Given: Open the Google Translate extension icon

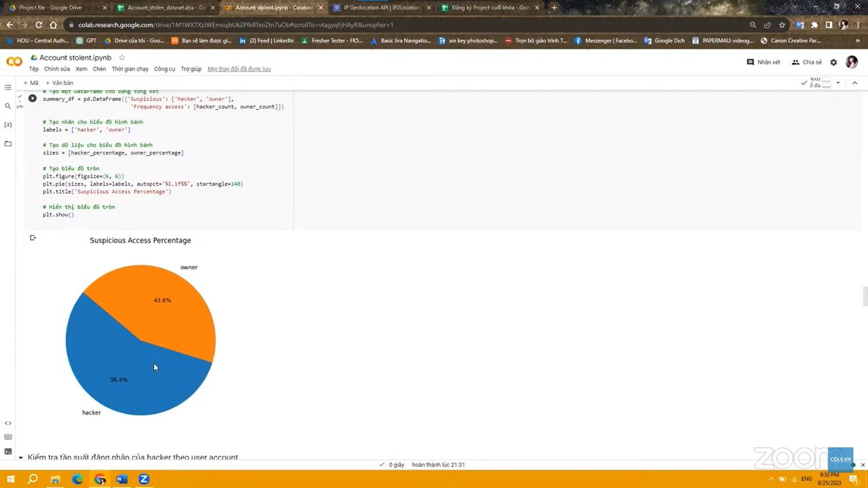Looking at the screenshot, I should click(800, 25).
